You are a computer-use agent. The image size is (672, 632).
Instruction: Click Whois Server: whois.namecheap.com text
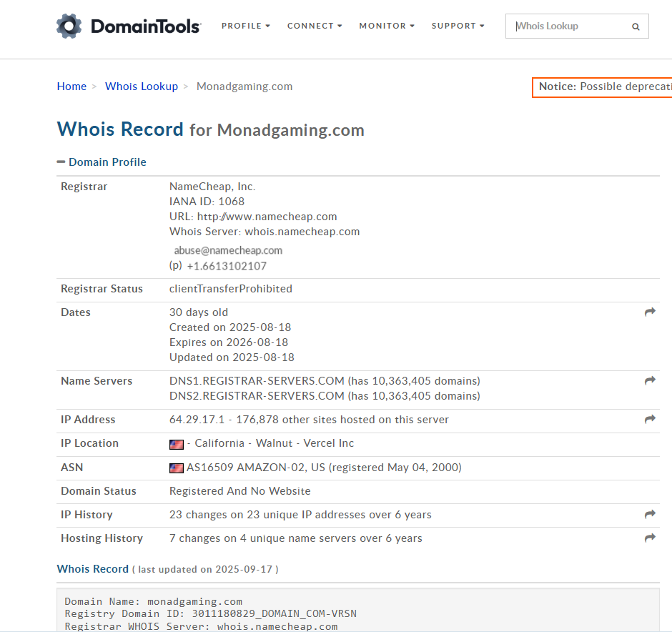pyautogui.click(x=265, y=232)
